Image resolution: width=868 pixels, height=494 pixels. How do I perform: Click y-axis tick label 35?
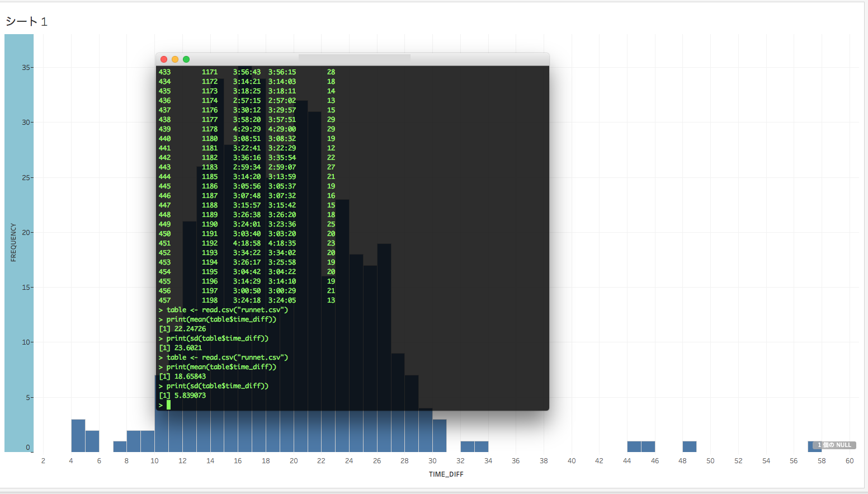pos(26,68)
